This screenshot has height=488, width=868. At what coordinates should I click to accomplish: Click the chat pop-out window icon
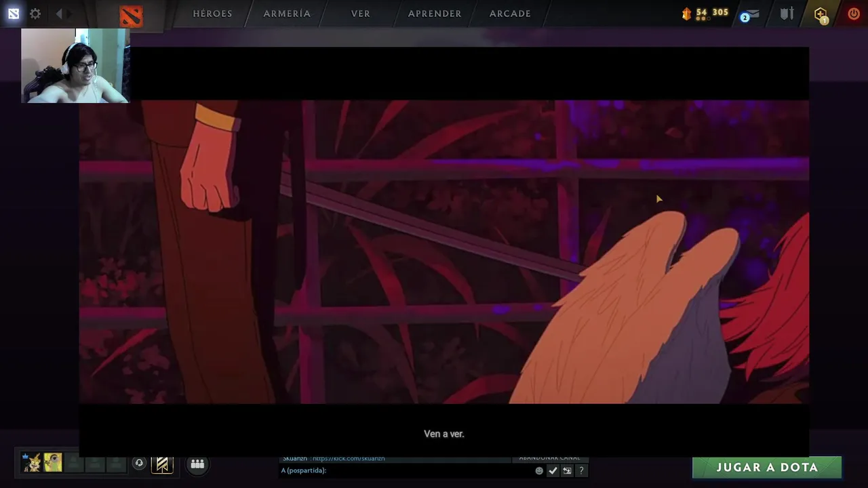coord(567,470)
